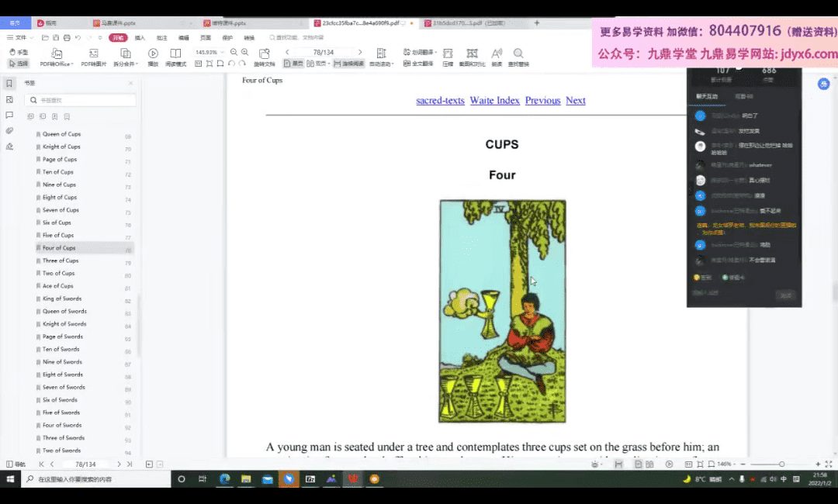
Task: Open reading mode with the book icon
Action: point(176,54)
